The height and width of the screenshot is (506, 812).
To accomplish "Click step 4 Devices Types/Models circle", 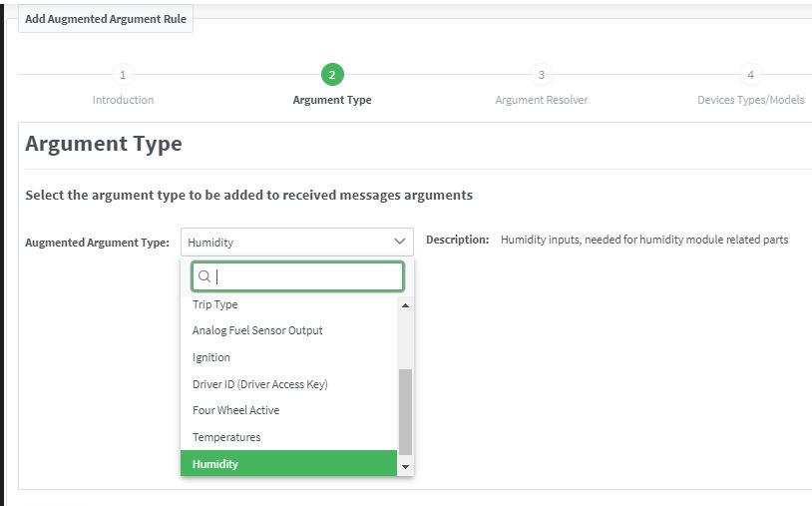I will click(x=750, y=75).
